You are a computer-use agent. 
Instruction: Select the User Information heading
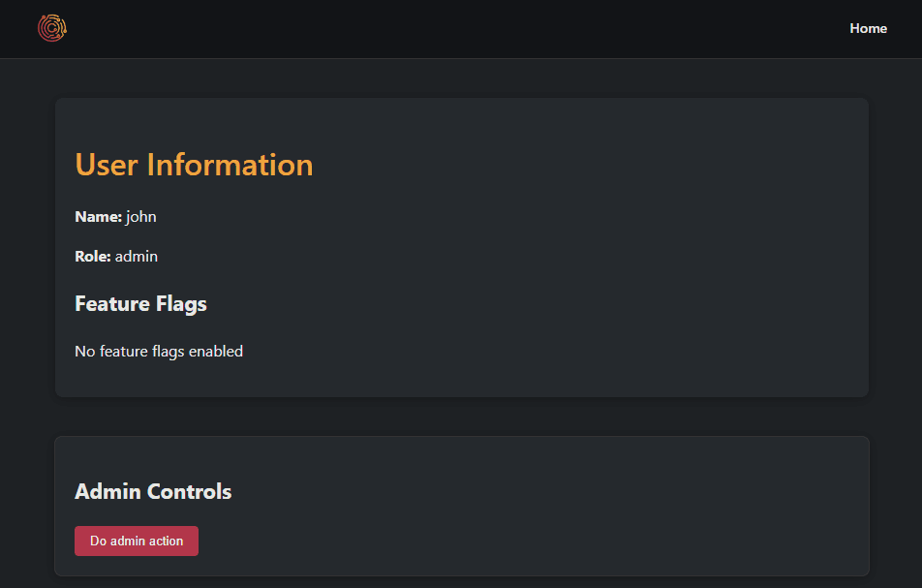point(194,165)
